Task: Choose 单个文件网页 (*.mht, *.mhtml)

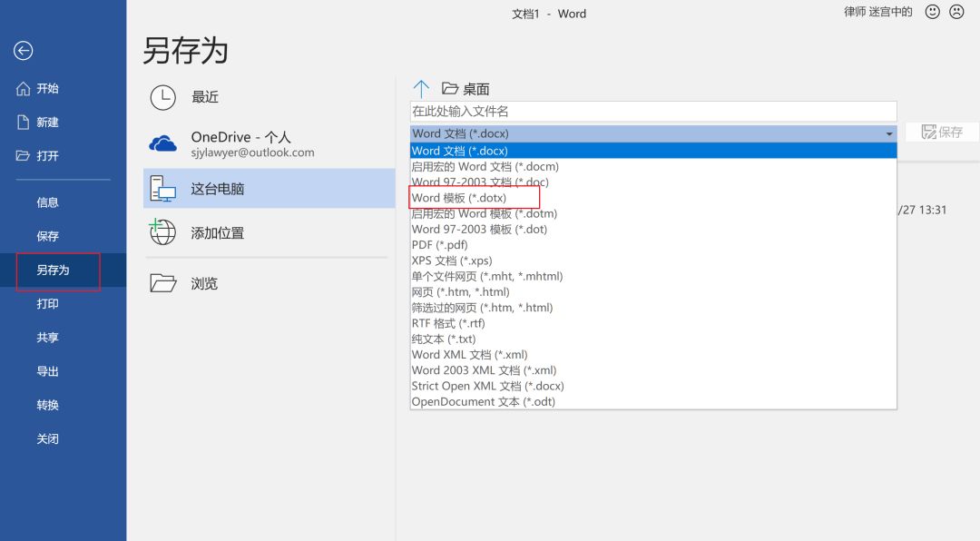Action: pyautogui.click(x=653, y=276)
